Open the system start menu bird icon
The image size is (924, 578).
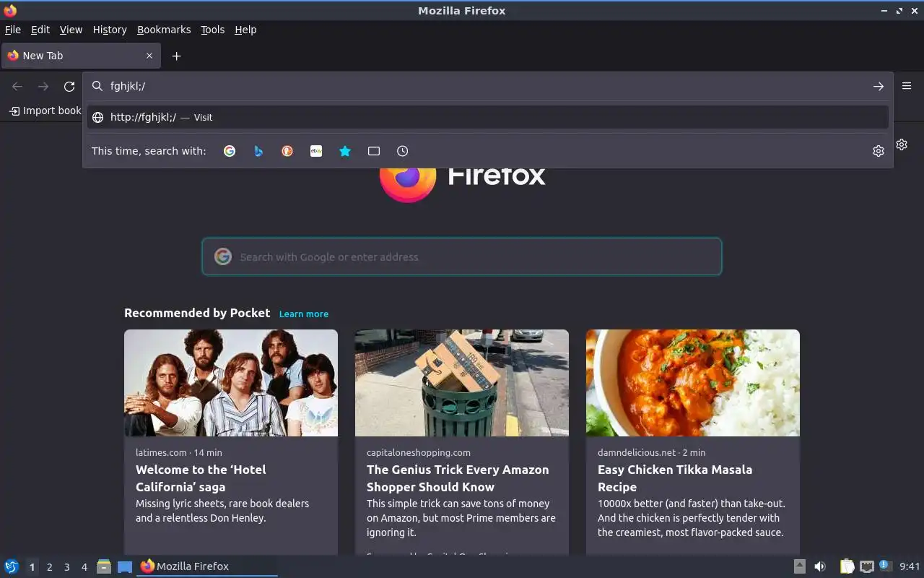click(x=12, y=566)
